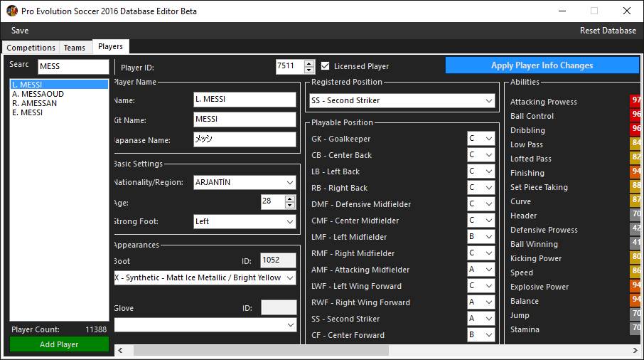Open the Save menu
The image size is (644, 360).
20,31
